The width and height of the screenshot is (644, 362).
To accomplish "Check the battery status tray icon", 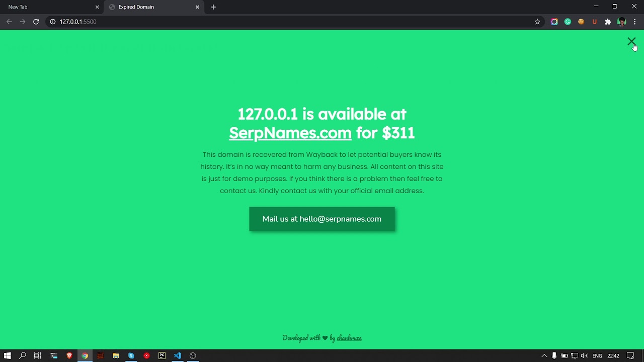I will [x=564, y=355].
